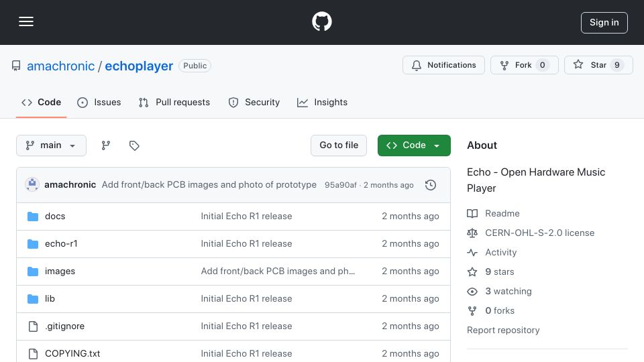Screen dimensions: 644x362
Task: Open the echoplayer repository link
Action: [139, 66]
